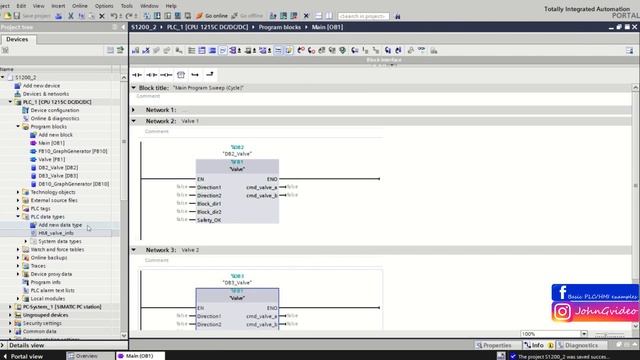Click the Search in project field
The height and width of the screenshot is (360, 640).
point(363,16)
